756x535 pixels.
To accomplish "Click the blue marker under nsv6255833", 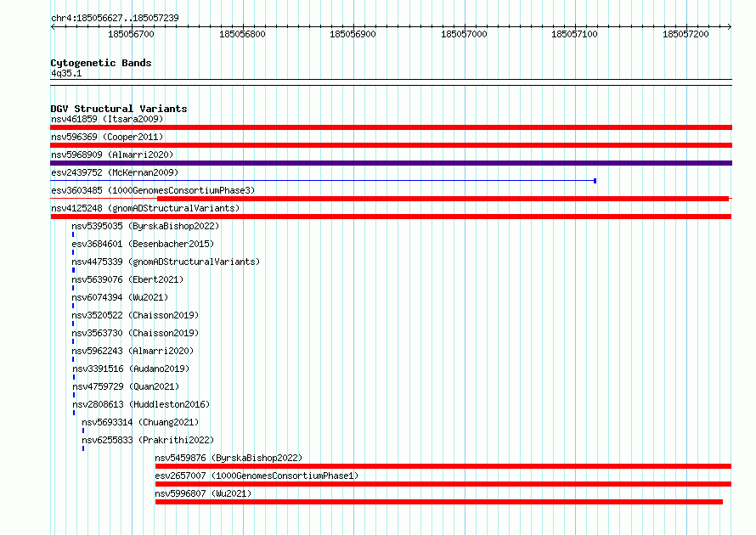I will (83, 448).
